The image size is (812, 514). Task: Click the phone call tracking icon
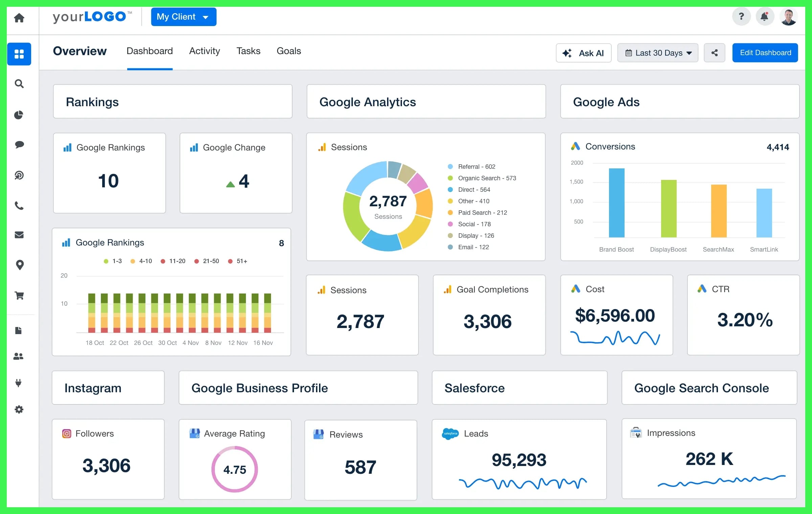click(19, 206)
